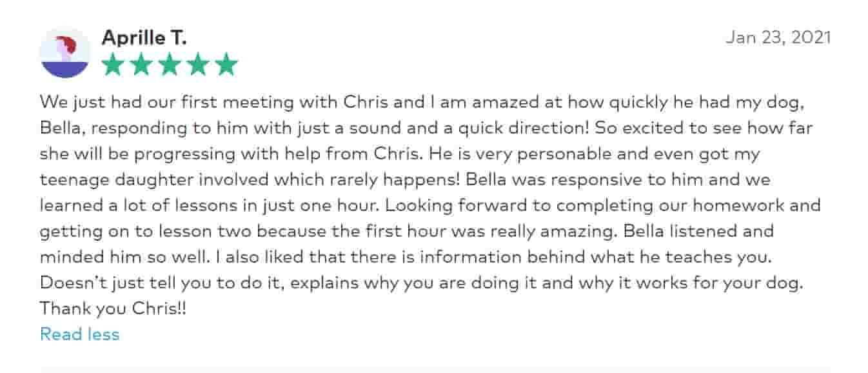Click the line starting "getting on to lesson two"

coord(407,231)
